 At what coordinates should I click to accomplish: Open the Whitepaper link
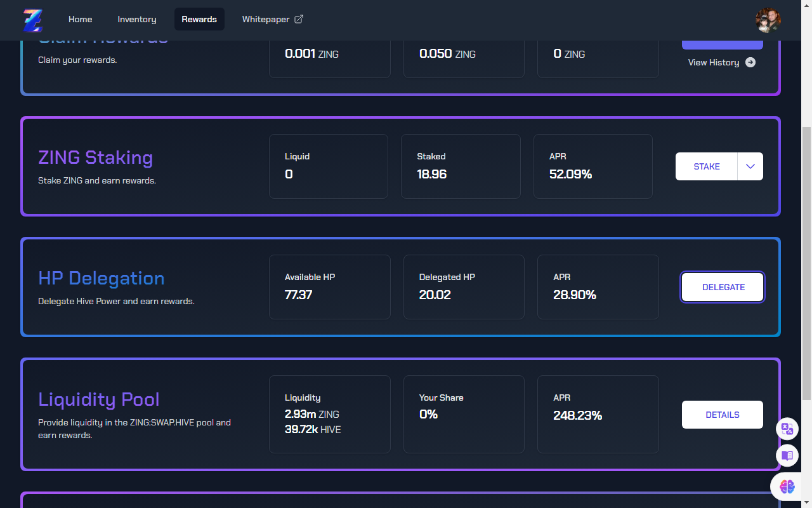point(273,19)
